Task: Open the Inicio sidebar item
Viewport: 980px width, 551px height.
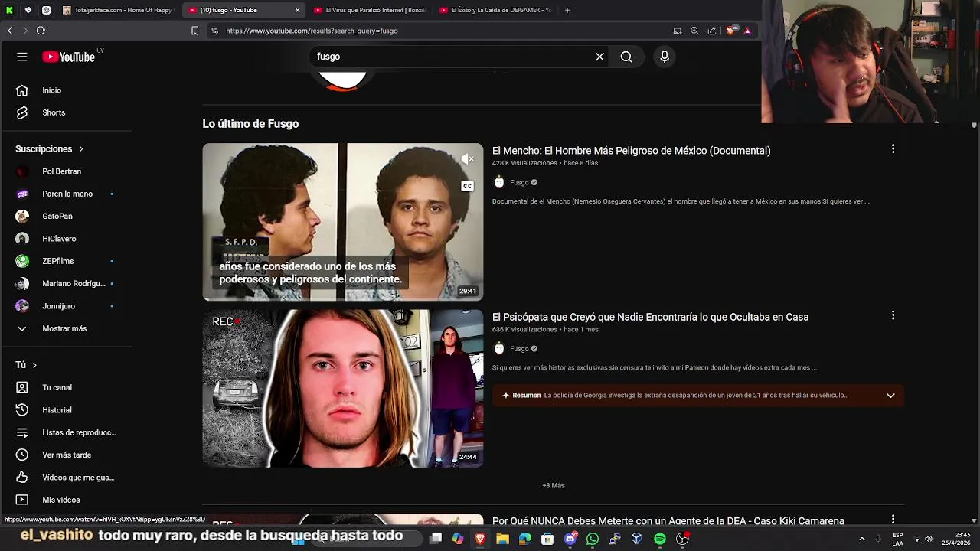Action: point(67,90)
